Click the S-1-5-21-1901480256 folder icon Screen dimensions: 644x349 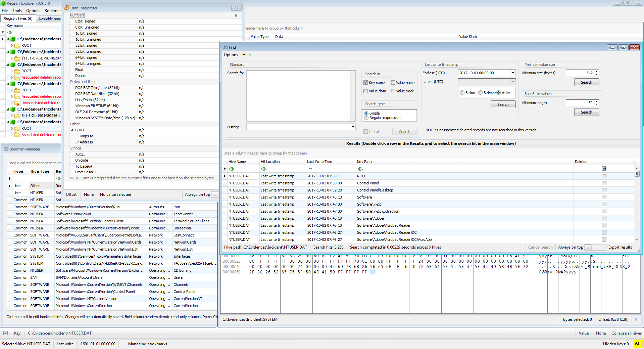(17, 116)
